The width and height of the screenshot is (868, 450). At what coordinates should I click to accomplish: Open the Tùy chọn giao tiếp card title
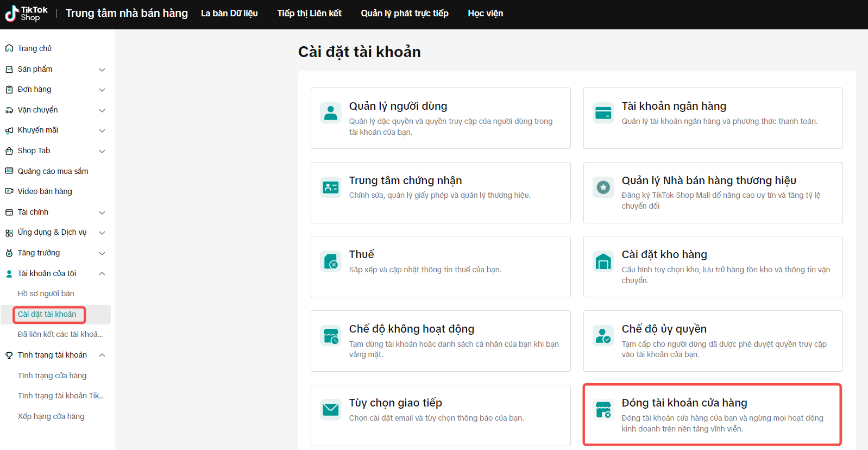[x=395, y=403]
